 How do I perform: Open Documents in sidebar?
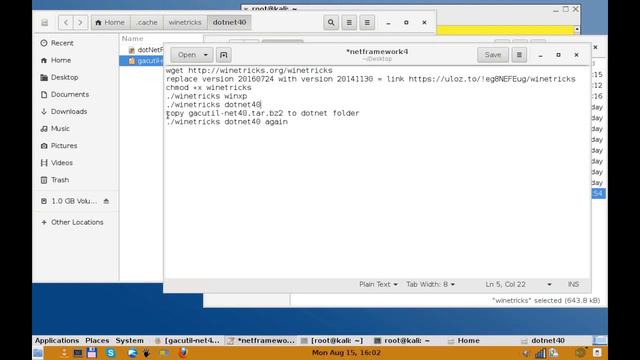(x=70, y=94)
